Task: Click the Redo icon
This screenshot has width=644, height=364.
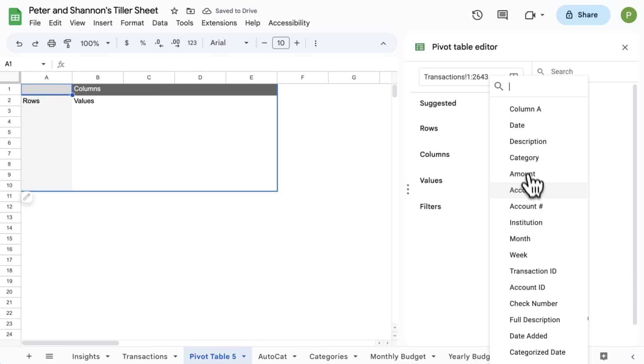Action: click(35, 43)
